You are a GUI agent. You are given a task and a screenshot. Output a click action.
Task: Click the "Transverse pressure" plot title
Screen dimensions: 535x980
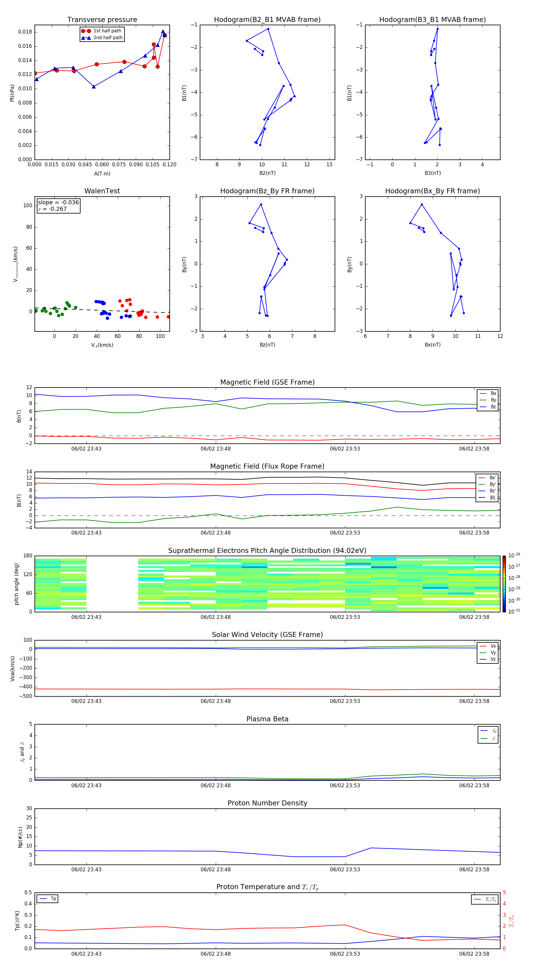coord(102,20)
